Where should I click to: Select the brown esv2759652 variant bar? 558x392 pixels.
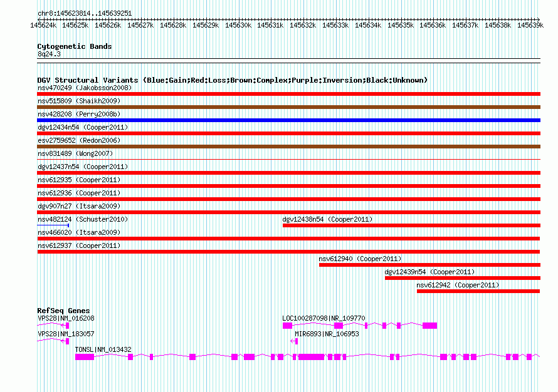(288, 147)
